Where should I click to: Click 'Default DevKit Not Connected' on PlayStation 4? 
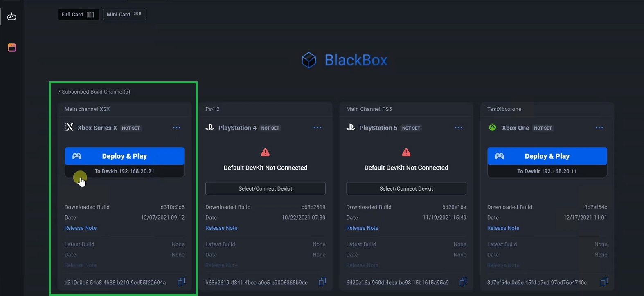(266, 168)
